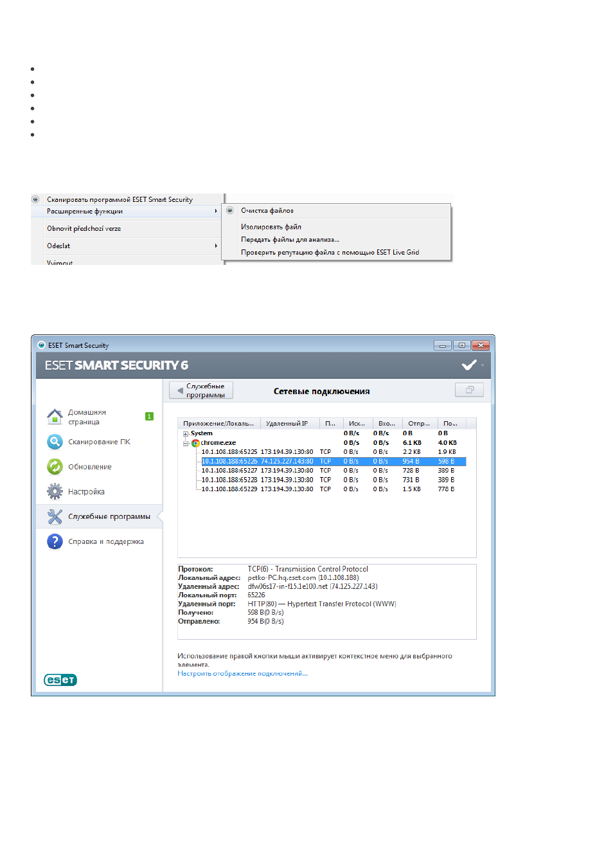Open the Computer scan magnifier icon
Screen dimensions: 613x868
(55, 442)
